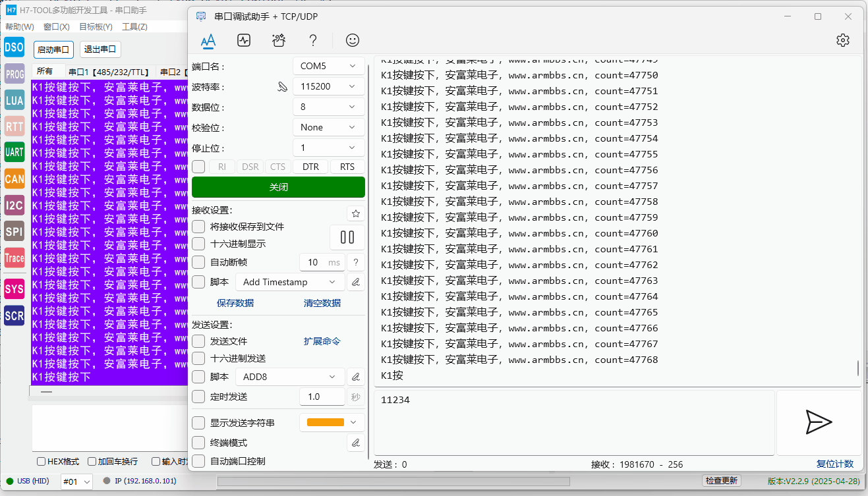868x496 pixels.
Task: Toggle 十六进制发送 checkbox
Action: pos(198,358)
